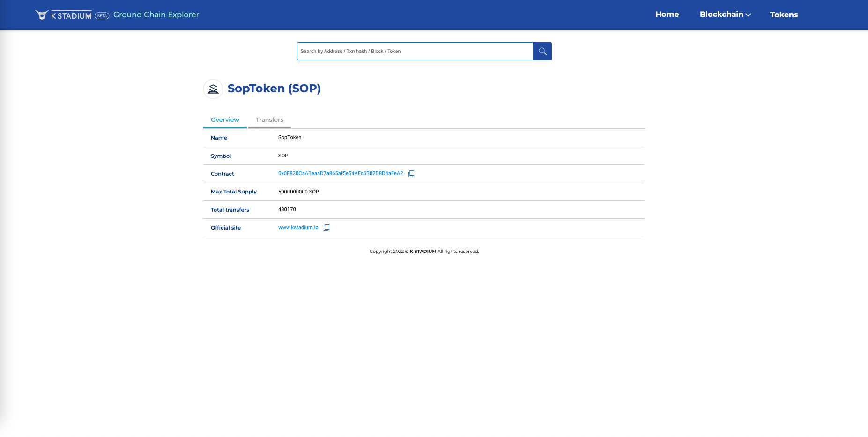The height and width of the screenshot is (437, 868).
Task: Click the 480170 total transfers value
Action: coord(287,210)
